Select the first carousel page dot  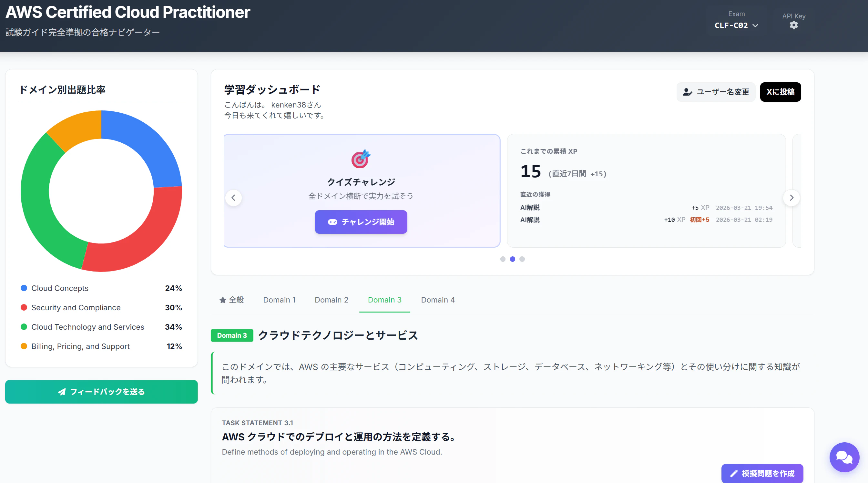[x=503, y=259]
